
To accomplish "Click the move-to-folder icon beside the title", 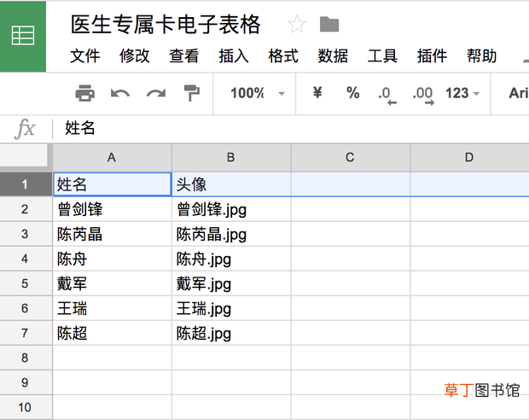I will tap(329, 24).
